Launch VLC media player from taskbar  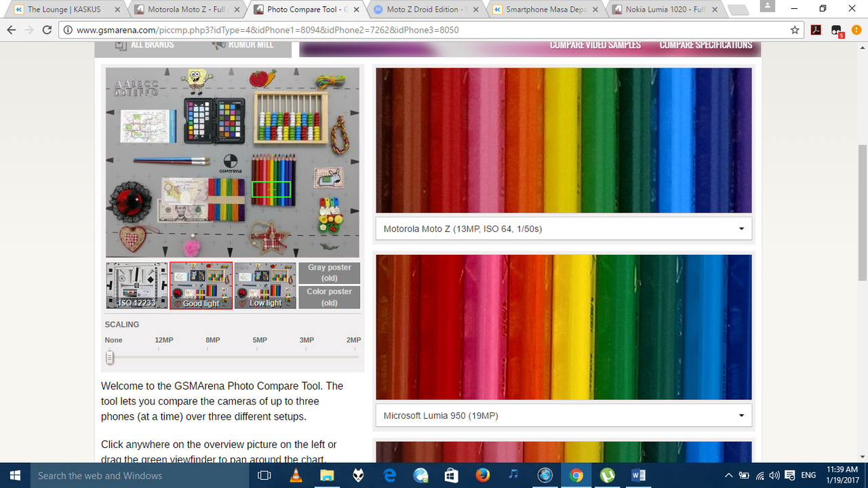(296, 476)
